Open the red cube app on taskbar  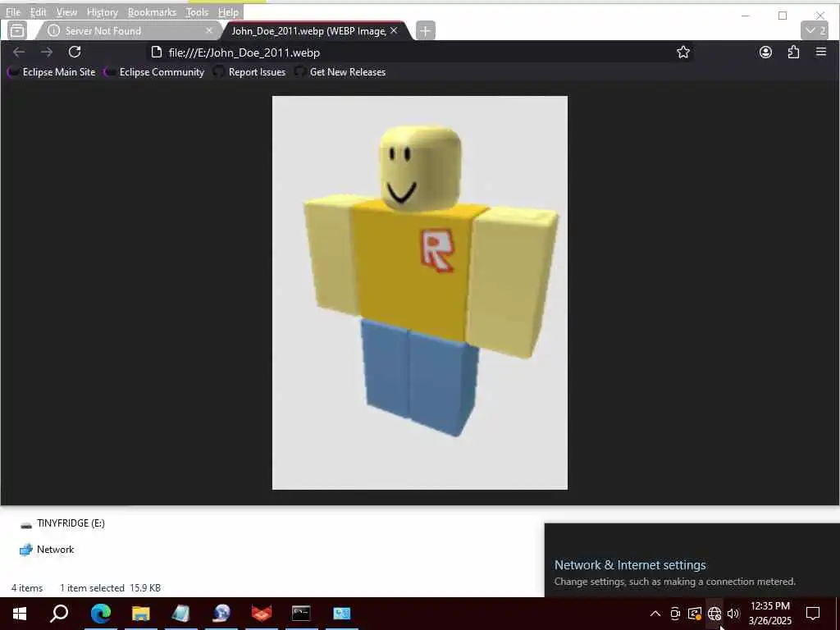(x=262, y=614)
